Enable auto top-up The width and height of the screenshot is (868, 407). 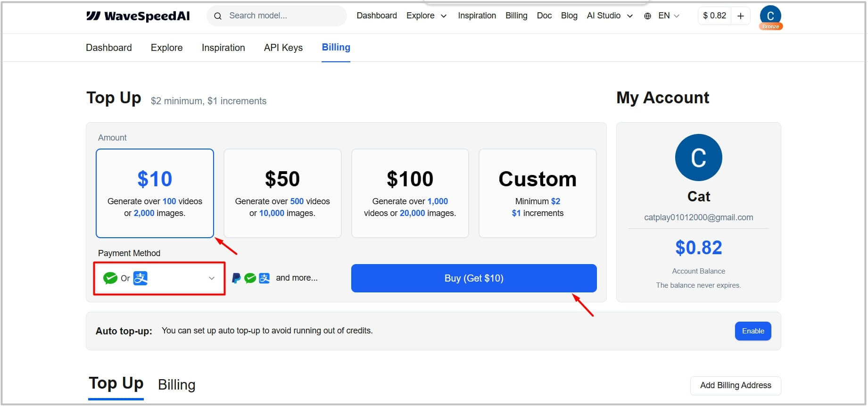point(753,331)
